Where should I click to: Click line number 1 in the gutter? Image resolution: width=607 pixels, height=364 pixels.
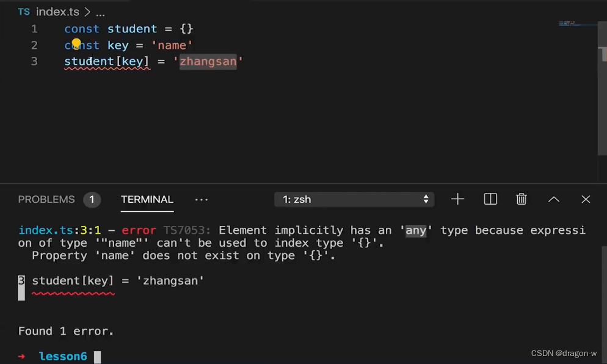(x=34, y=29)
